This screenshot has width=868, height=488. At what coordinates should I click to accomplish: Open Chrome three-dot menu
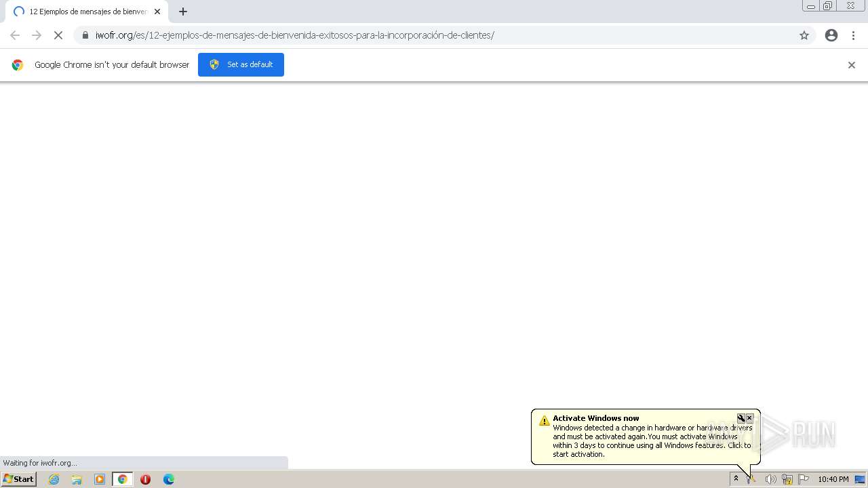[853, 35]
